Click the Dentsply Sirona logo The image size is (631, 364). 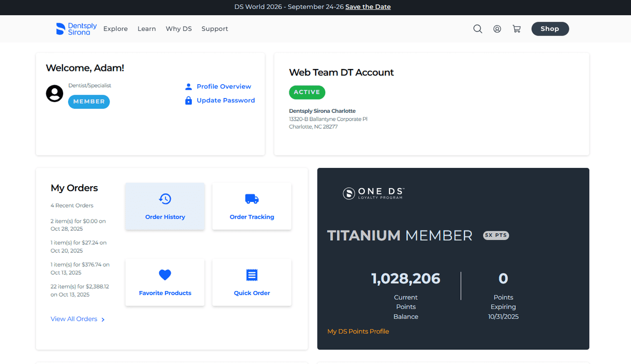pyautogui.click(x=76, y=29)
